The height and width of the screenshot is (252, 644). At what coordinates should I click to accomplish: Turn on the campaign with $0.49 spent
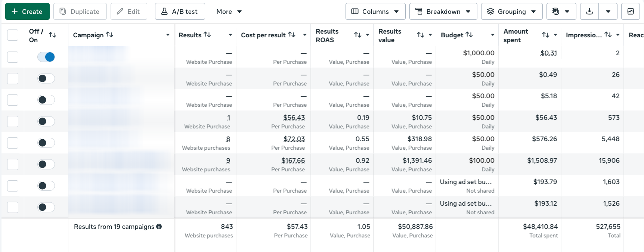pyautogui.click(x=46, y=78)
